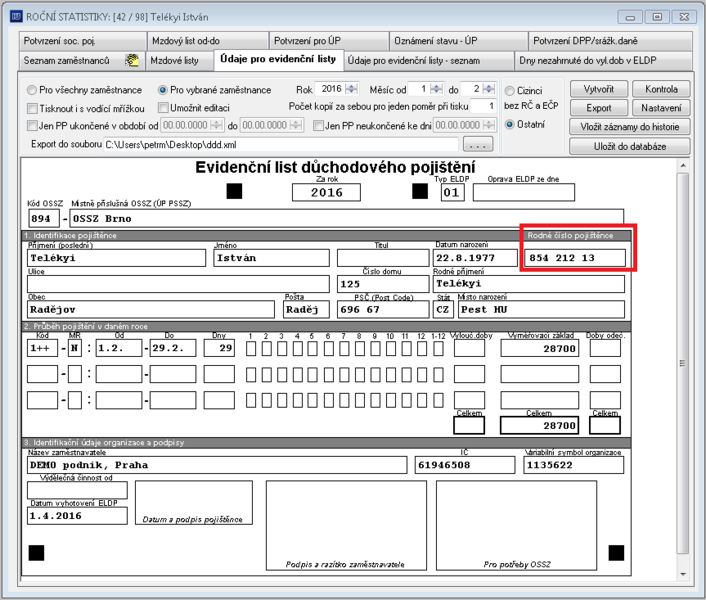Select Cizinci bez RČ a EČP radio

click(x=509, y=91)
